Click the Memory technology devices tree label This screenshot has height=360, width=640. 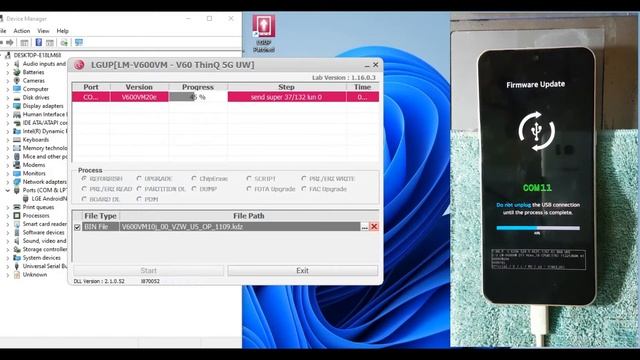[x=44, y=148]
